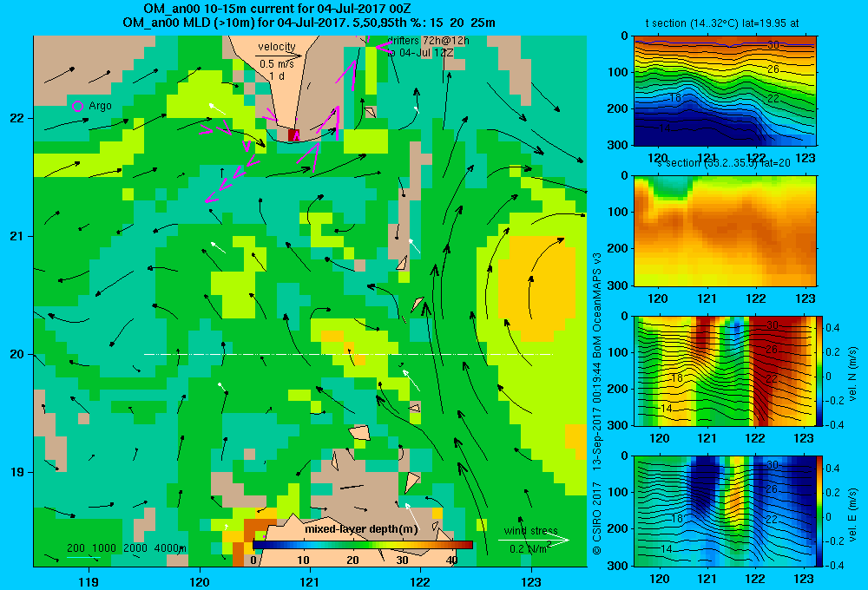Click the mixed-layer depth horizontal colorbar

pos(363,545)
